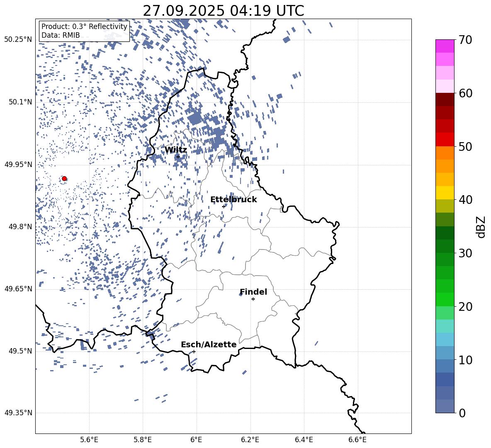
Task: Click the 50.1°N latitude label
Action: 20,102
